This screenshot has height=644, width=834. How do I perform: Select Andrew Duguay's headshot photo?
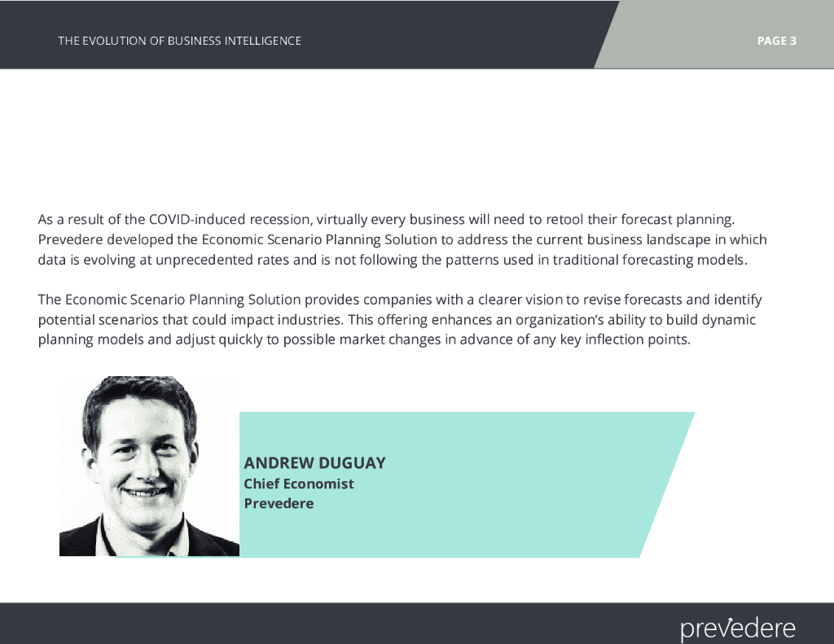point(149,467)
